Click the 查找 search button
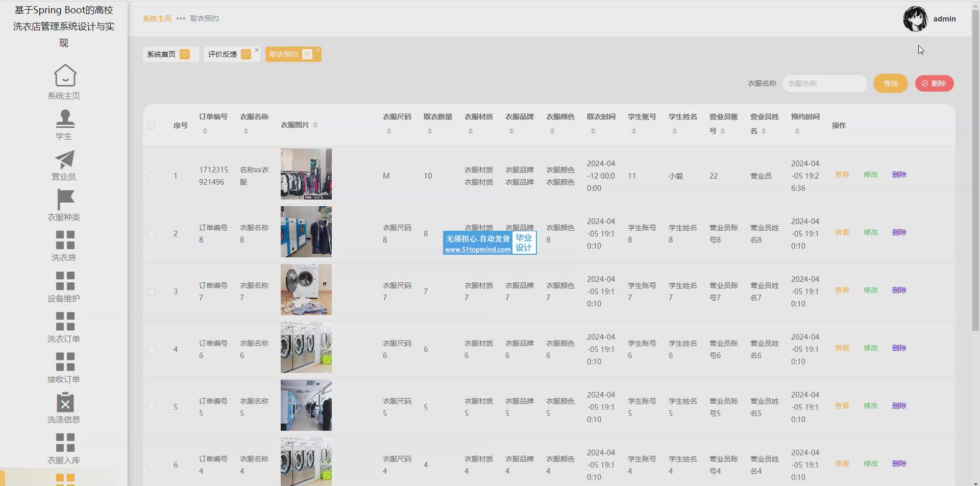 coord(891,83)
